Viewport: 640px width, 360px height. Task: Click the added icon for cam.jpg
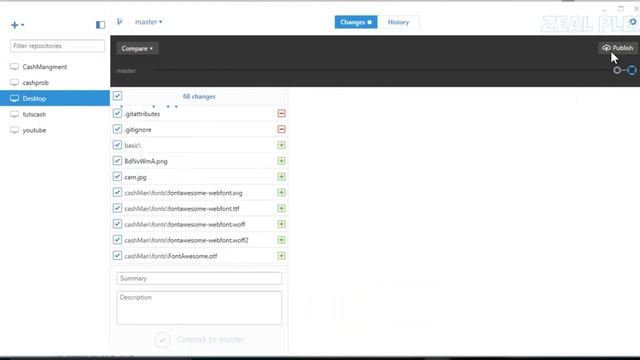point(281,177)
